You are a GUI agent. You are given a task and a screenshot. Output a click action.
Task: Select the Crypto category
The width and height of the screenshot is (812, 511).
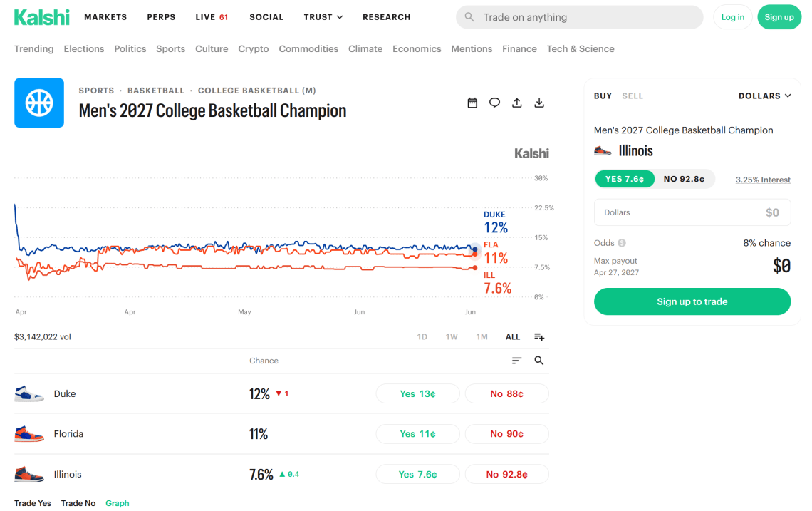tap(254, 48)
